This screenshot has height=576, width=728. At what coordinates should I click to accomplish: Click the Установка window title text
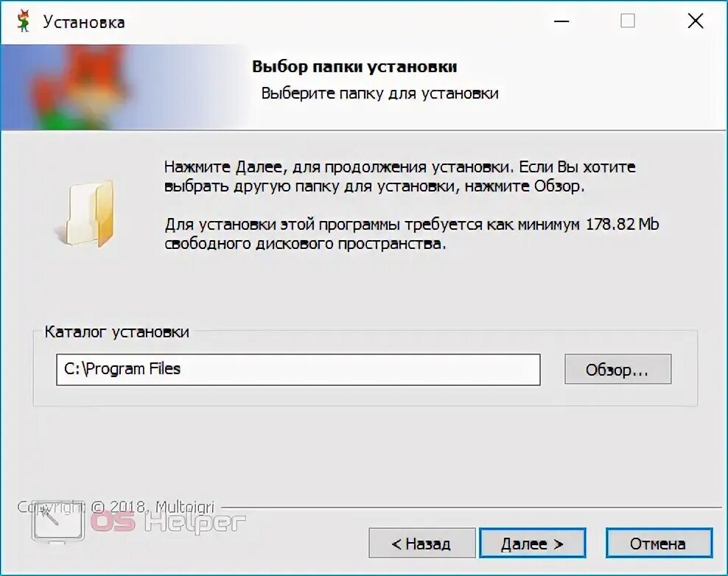[x=84, y=22]
